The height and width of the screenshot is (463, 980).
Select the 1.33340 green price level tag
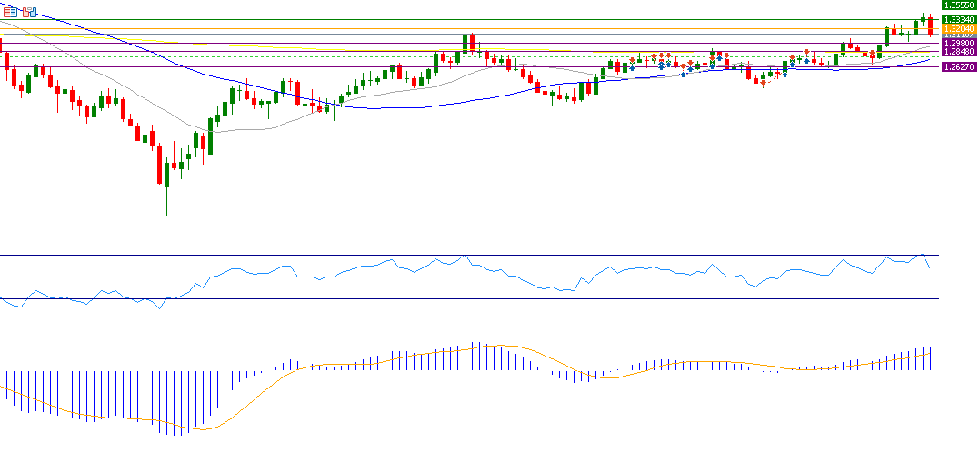click(959, 19)
